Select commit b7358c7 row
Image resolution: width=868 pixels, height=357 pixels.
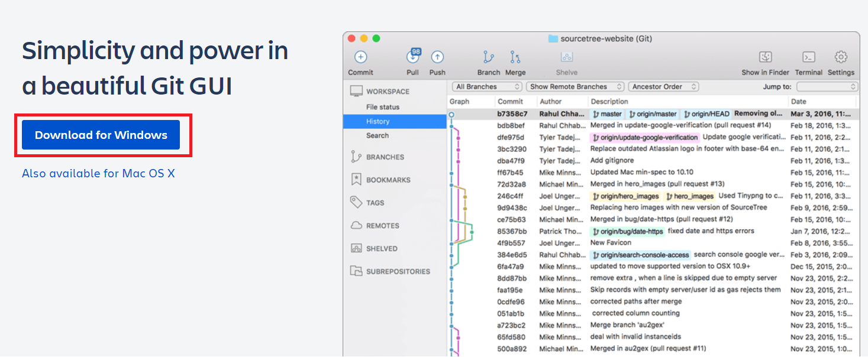tap(653, 113)
